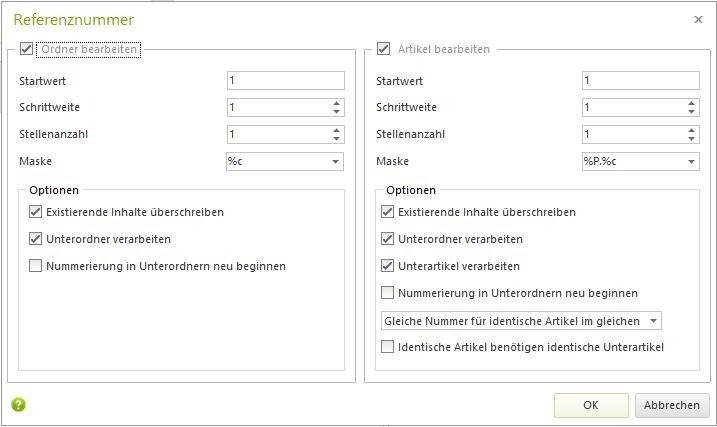Click the Ordner Startwert input field
The height and width of the screenshot is (427, 717).
click(x=285, y=80)
